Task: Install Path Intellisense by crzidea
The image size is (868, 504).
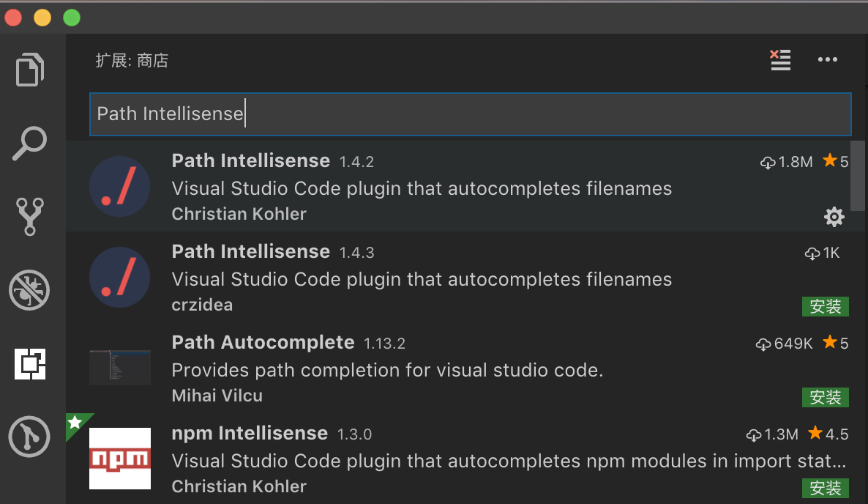Action: click(x=826, y=307)
